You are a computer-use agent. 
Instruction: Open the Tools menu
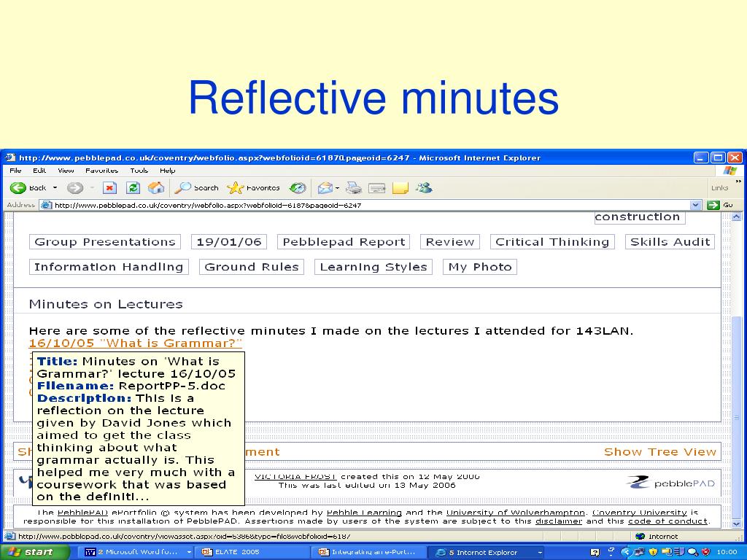coord(139,171)
